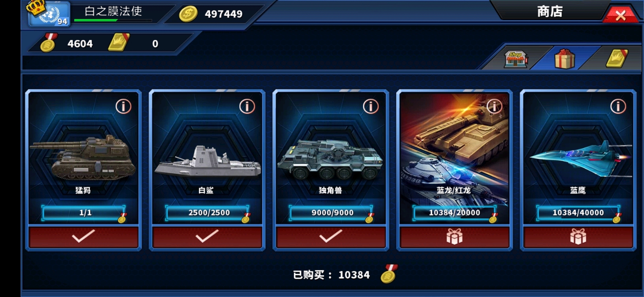The height and width of the screenshot is (297, 644).
Task: Show info for 独角兽 vehicle
Action: pyautogui.click(x=371, y=106)
